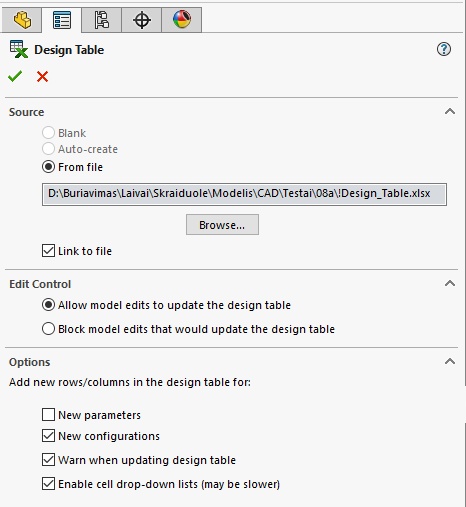The width and height of the screenshot is (466, 507).
Task: Collapse the Source section
Action: tap(450, 111)
